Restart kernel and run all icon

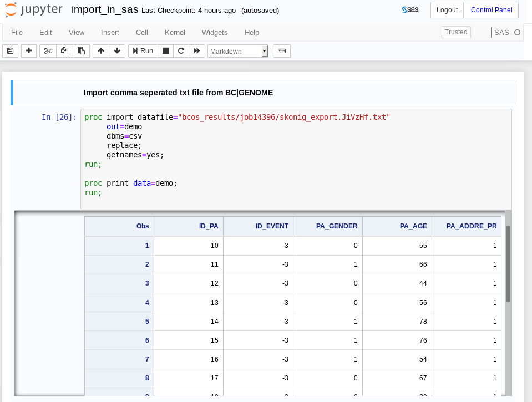click(x=197, y=51)
